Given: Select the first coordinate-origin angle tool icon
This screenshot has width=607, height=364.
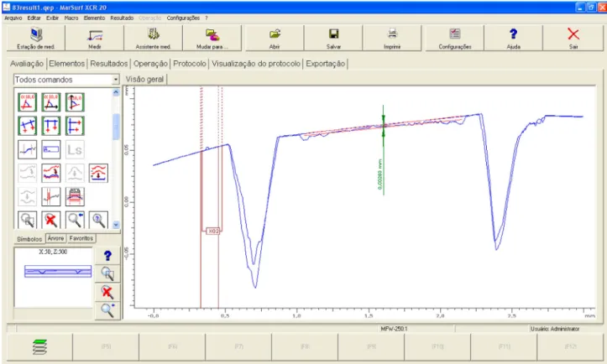Looking at the screenshot, I should click(28, 102).
